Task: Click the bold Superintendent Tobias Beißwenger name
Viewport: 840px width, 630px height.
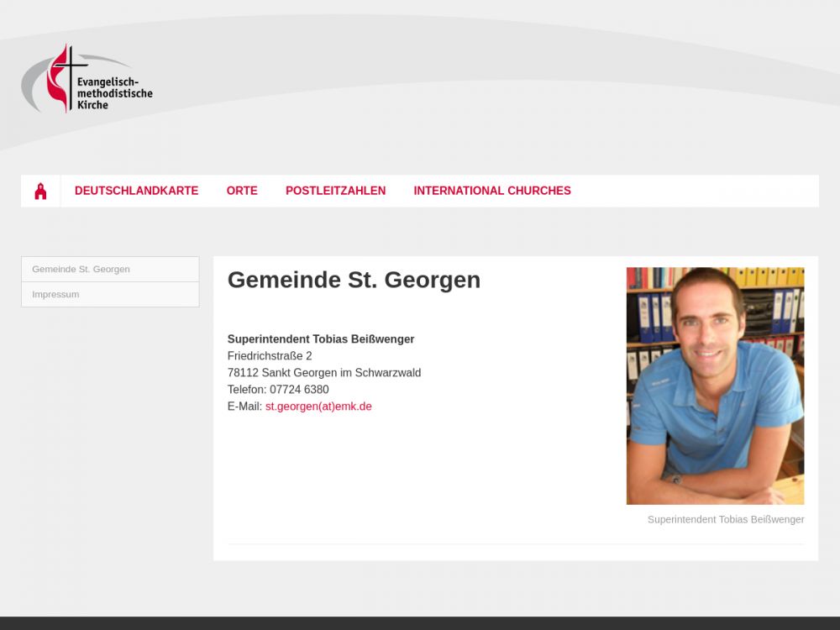Action: click(321, 339)
